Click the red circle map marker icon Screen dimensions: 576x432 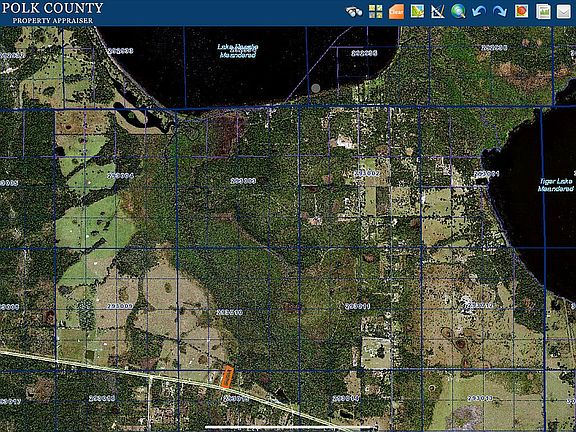click(x=521, y=11)
